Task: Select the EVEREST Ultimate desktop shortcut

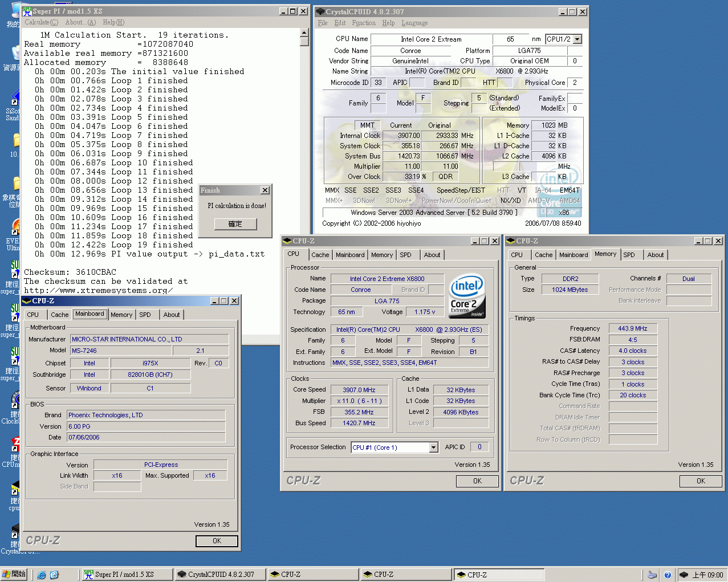Action: coord(13,234)
